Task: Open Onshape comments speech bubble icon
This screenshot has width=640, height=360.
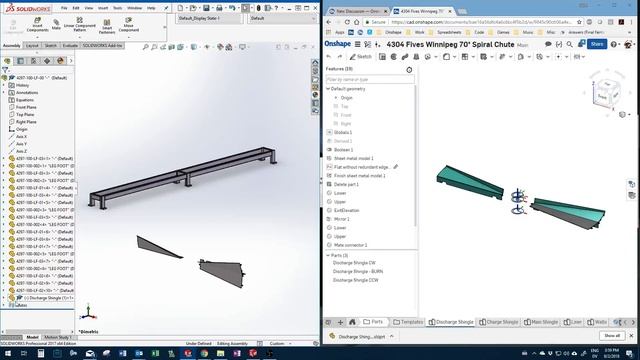Action: pos(548,44)
